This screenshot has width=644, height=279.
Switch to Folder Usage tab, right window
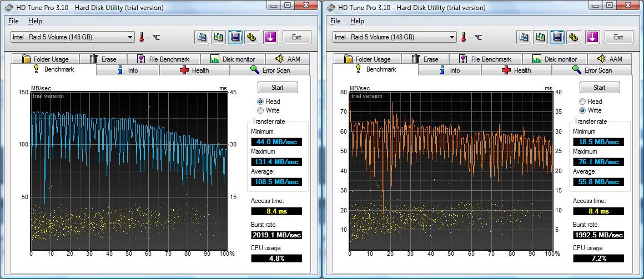368,59
